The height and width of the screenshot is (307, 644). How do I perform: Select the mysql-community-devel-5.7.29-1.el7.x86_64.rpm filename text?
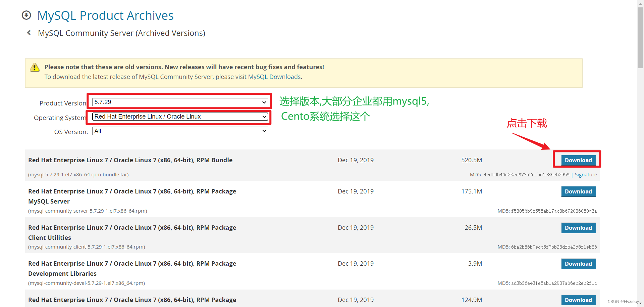pyautogui.click(x=87, y=283)
